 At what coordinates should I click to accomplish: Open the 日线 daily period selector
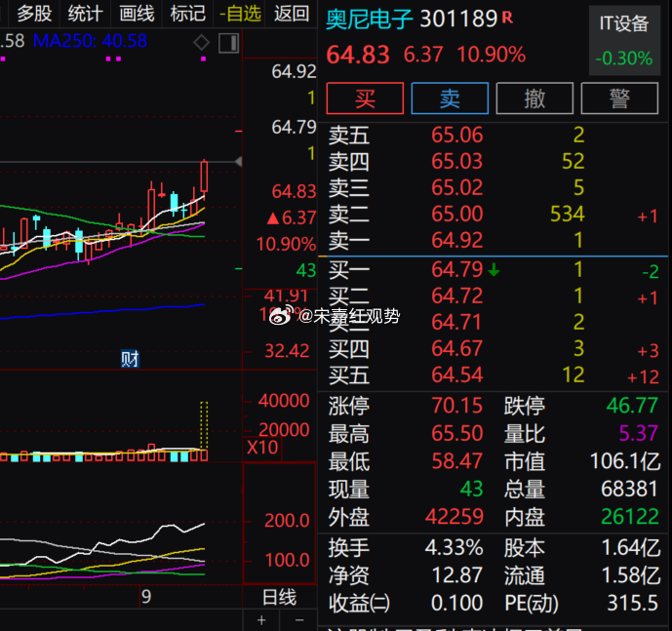pyautogui.click(x=279, y=597)
